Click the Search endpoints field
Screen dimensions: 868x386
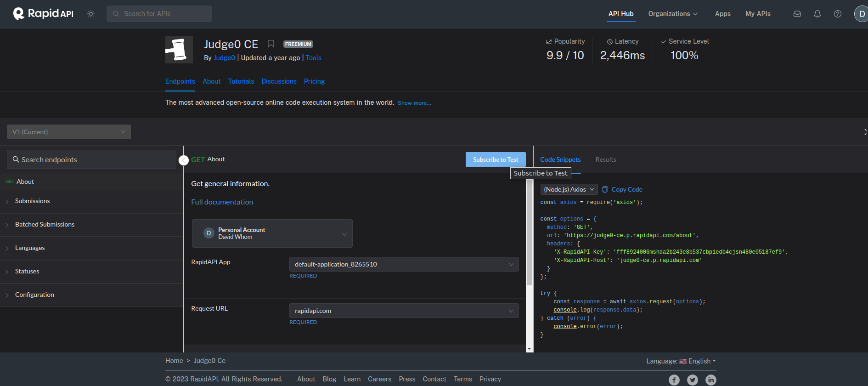[91, 159]
